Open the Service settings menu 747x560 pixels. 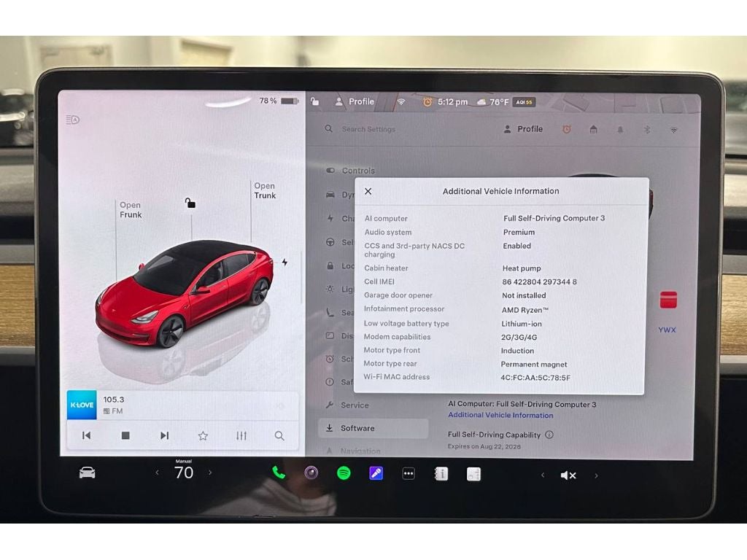[347, 405]
